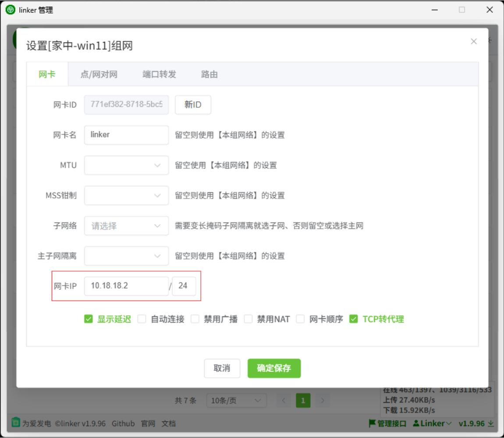This screenshot has width=504, height=438.
Task: Uncheck the 显示延迟 checkbox
Action: click(89, 319)
